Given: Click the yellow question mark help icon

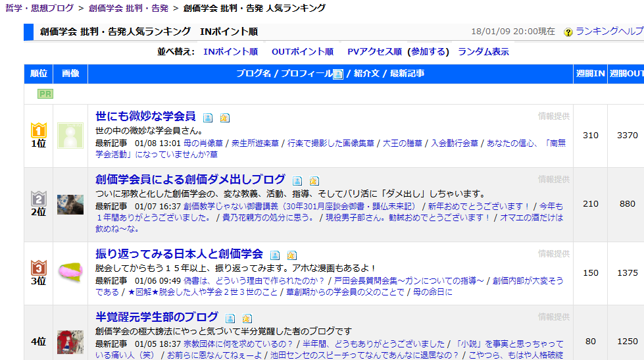Looking at the screenshot, I should (568, 32).
